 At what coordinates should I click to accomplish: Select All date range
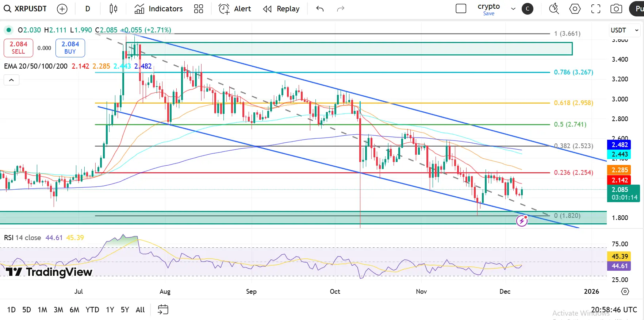[x=140, y=310]
